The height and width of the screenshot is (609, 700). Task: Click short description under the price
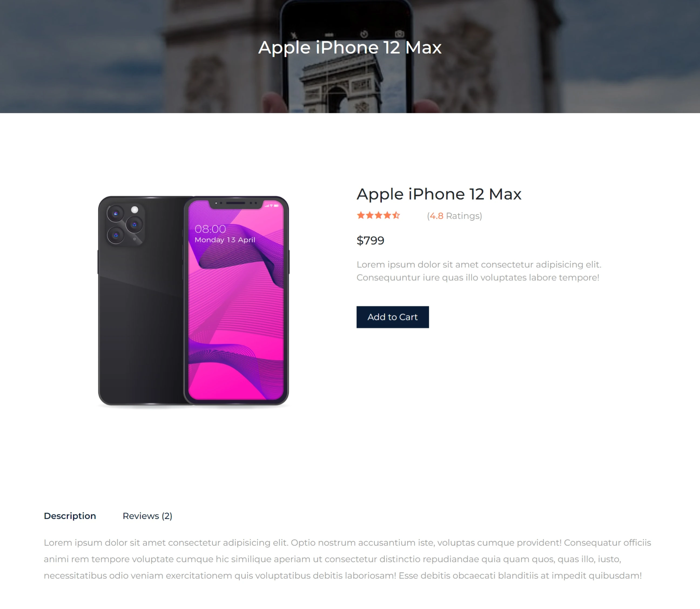pos(479,271)
